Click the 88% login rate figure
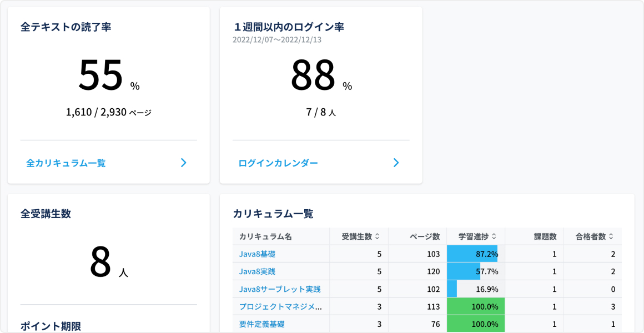This screenshot has width=644, height=333. pyautogui.click(x=313, y=75)
